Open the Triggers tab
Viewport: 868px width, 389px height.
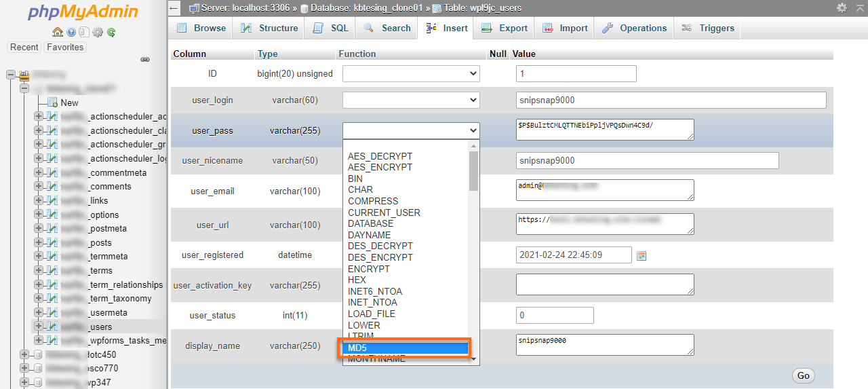pos(708,28)
